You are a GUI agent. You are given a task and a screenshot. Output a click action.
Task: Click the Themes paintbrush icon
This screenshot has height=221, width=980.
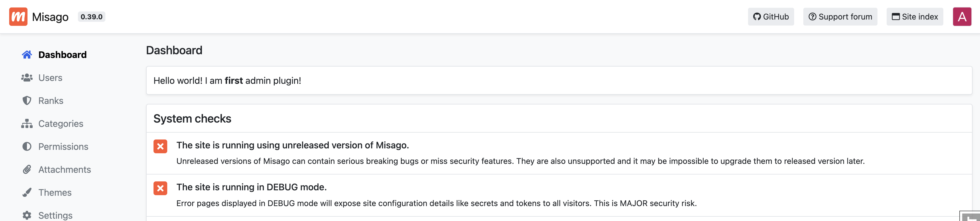(x=27, y=192)
